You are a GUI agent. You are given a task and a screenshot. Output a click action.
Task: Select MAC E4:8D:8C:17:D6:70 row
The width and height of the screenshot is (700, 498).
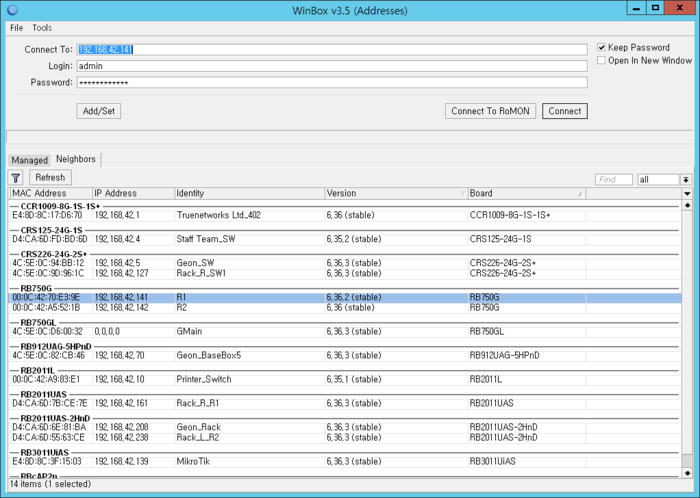coord(345,216)
